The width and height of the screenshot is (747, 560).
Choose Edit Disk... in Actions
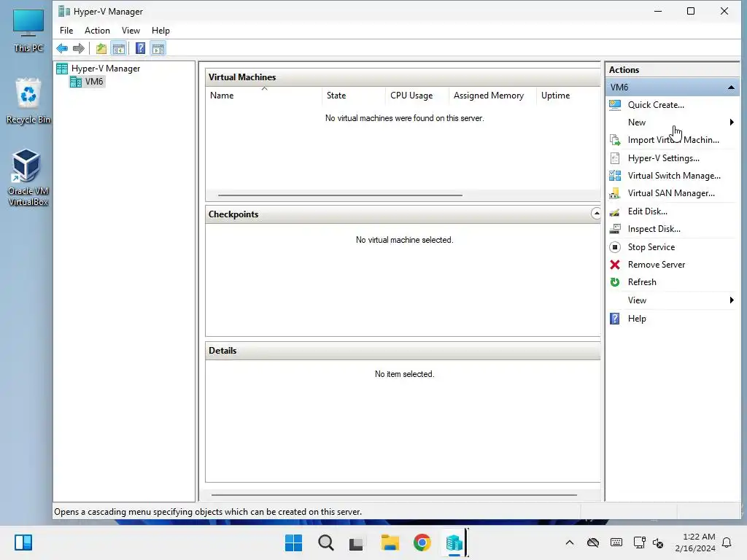pos(648,211)
